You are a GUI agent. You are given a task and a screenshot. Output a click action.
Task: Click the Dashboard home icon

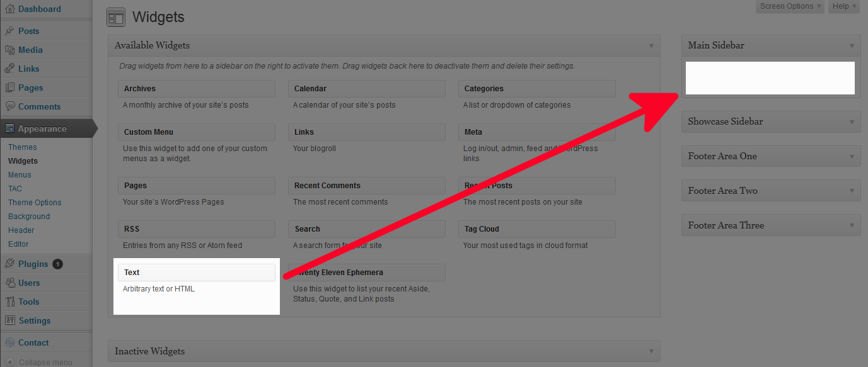click(9, 9)
